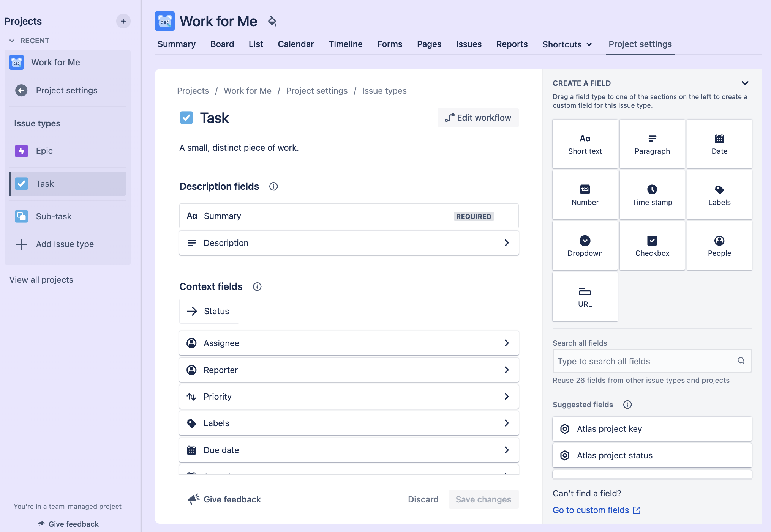Collapse the Create a field section

pos(745,83)
